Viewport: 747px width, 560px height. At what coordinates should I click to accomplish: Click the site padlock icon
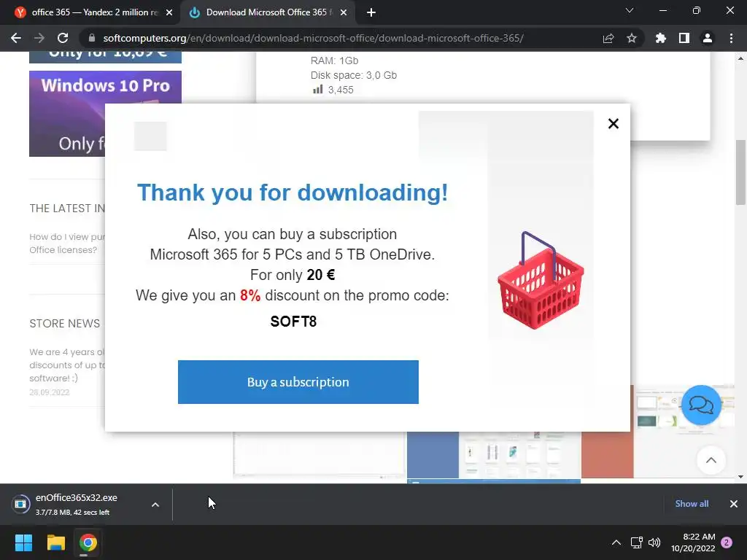[x=91, y=38]
